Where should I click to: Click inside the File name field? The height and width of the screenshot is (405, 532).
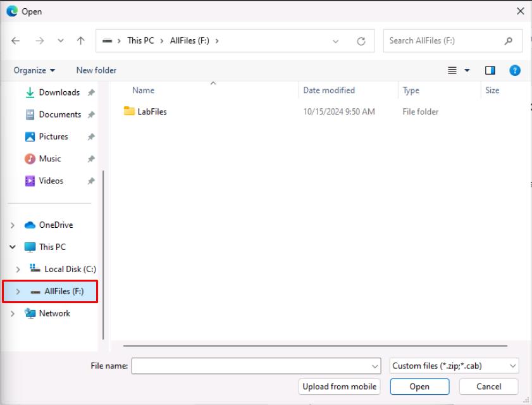253,365
